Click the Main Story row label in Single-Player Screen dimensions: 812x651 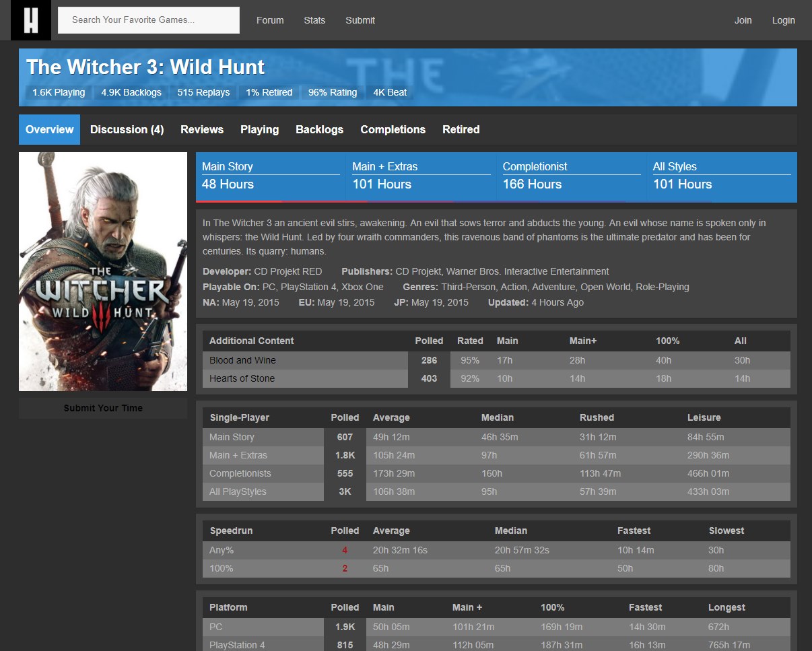click(x=232, y=437)
